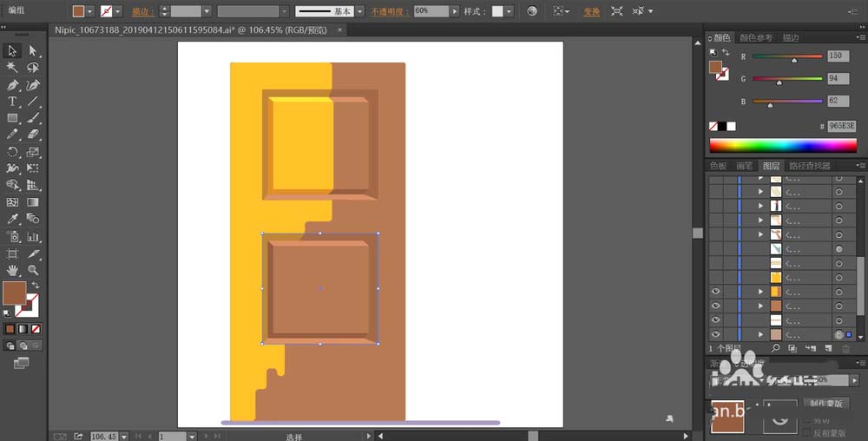The height and width of the screenshot is (441, 868).
Task: Expand the yellow thumbnail sublayer triangle
Action: click(x=760, y=292)
